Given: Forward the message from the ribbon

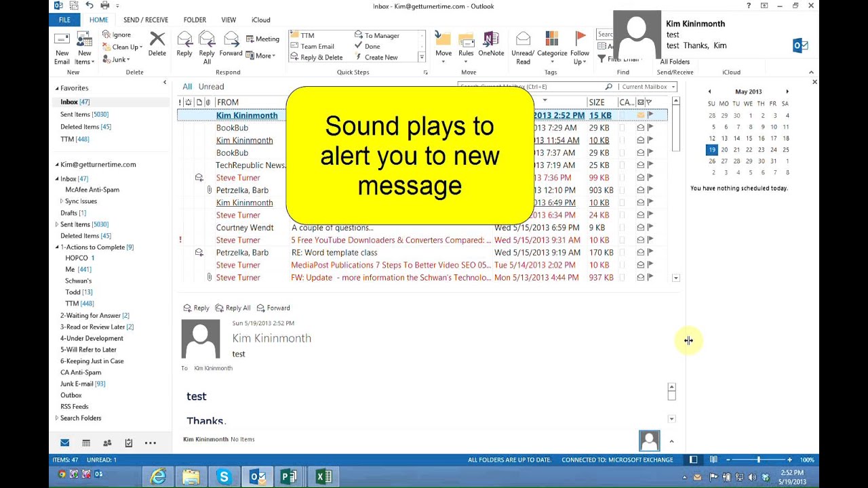Looking at the screenshot, I should tap(231, 44).
